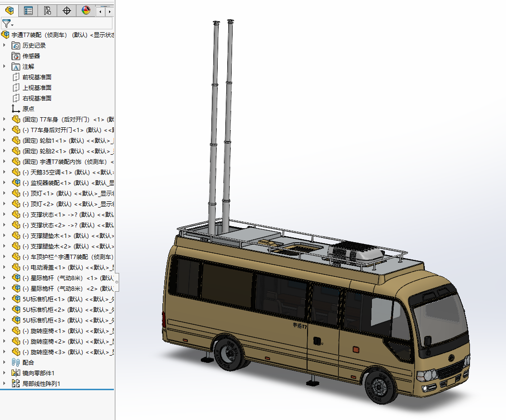The image size is (506, 420).
Task: Open the tree filter funnel dropdown
Action: (x=7, y=24)
